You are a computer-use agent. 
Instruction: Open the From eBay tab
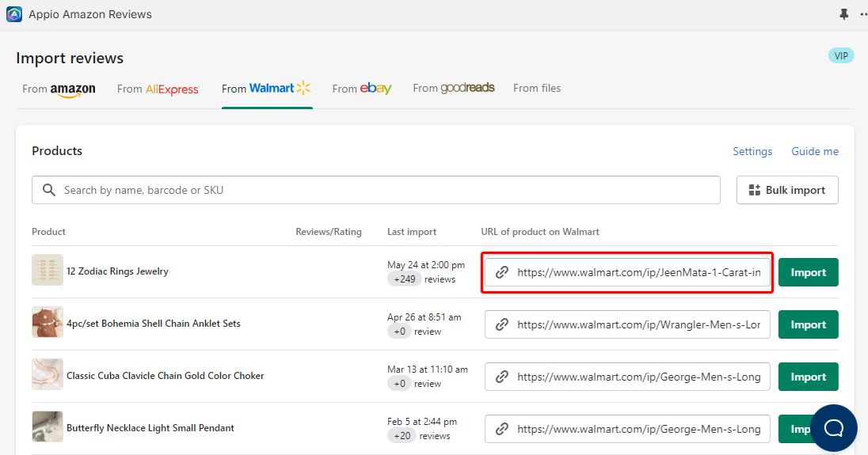[362, 89]
